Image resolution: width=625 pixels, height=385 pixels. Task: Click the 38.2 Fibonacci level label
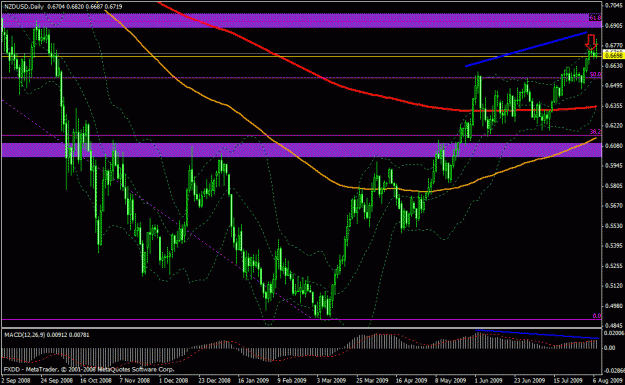coord(596,132)
